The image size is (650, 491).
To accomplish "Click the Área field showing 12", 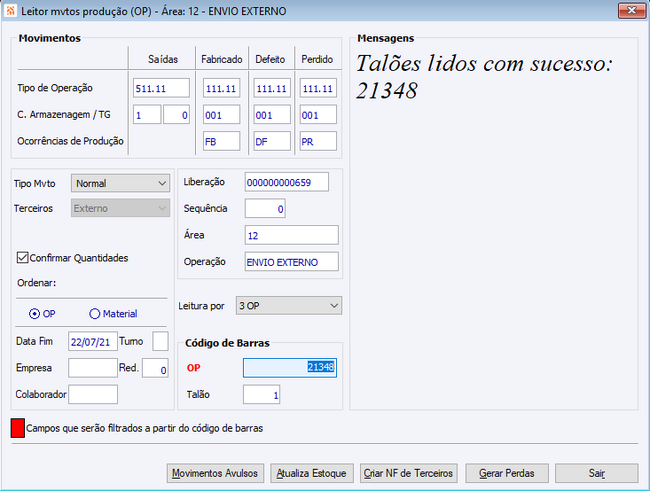I will point(292,235).
